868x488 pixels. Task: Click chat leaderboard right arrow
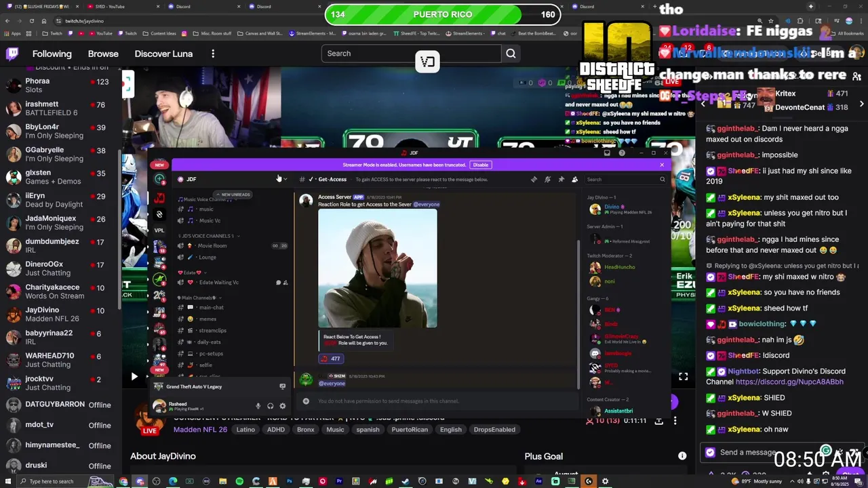(x=861, y=104)
